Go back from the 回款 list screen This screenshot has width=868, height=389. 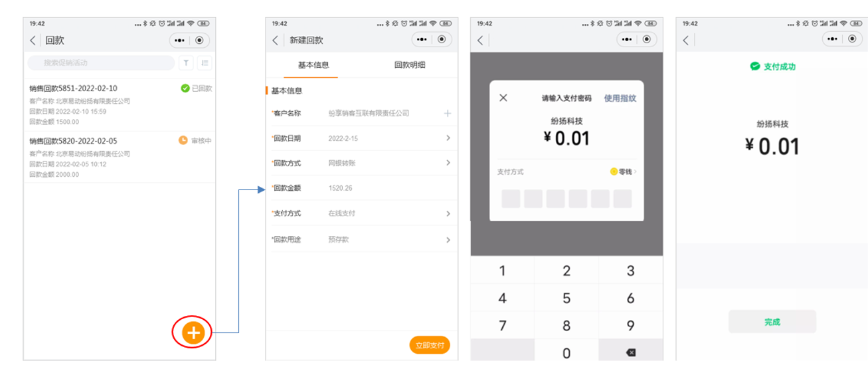[33, 41]
